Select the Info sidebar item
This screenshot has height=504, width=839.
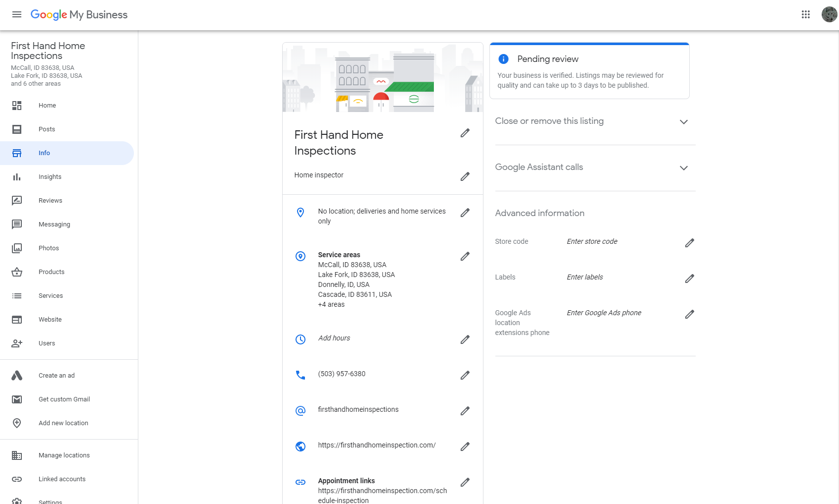(x=67, y=153)
